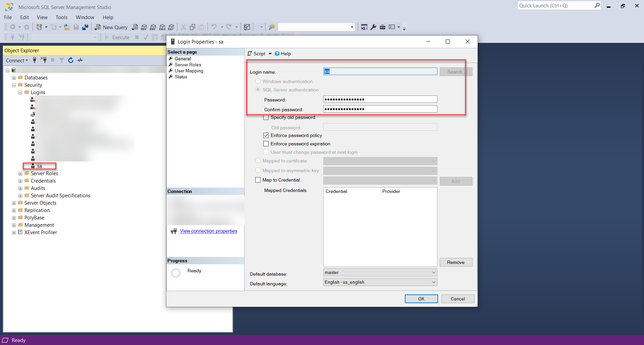
Task: Click into the Password field
Action: click(x=380, y=99)
